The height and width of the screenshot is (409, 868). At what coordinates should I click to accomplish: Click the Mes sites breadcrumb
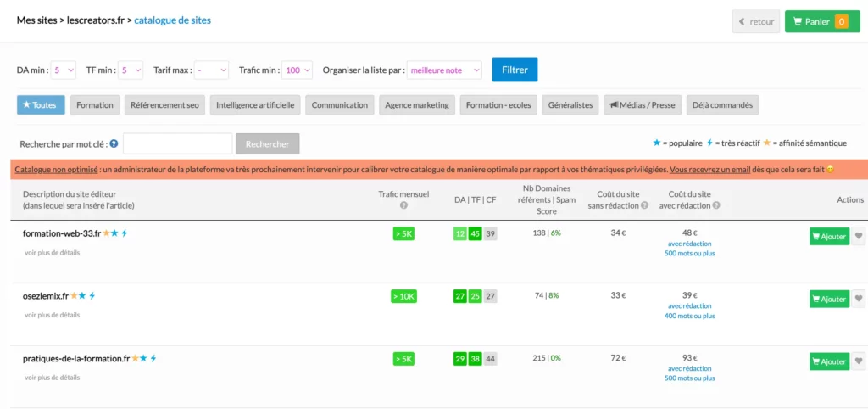(x=36, y=20)
